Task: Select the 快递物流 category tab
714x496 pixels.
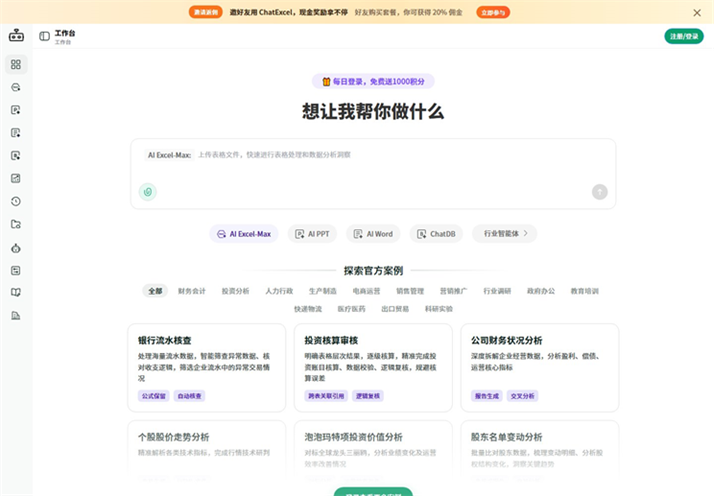Action: coord(308,309)
